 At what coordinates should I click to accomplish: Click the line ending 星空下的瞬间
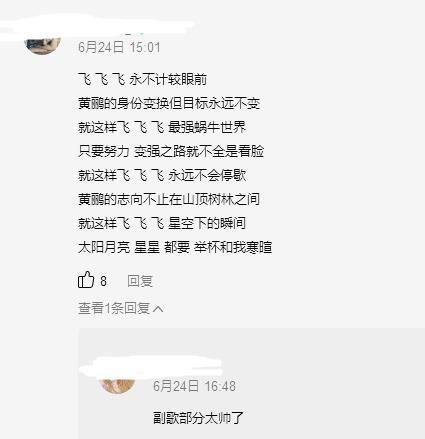coord(162,223)
